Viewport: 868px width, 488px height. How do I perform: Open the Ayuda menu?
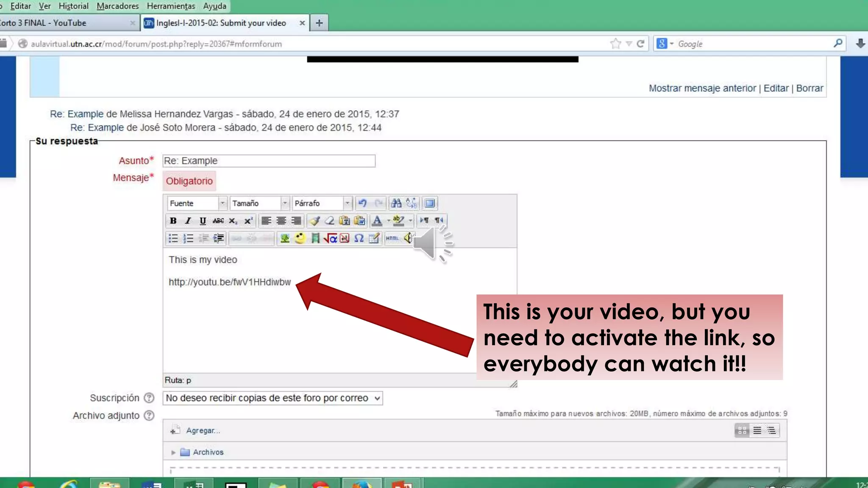point(214,6)
